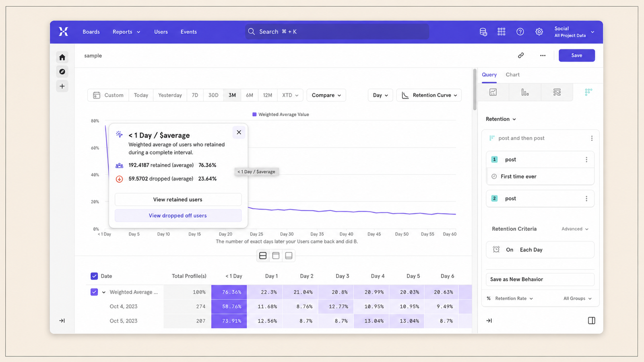Select the Today date range
Screen dimensions: 644x362
click(x=141, y=95)
